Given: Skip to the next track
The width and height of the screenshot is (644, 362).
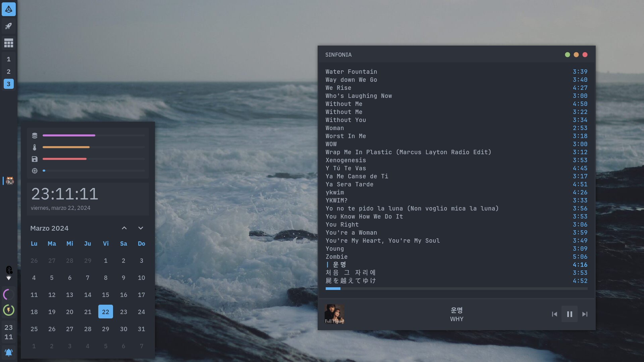Looking at the screenshot, I should [585, 314].
